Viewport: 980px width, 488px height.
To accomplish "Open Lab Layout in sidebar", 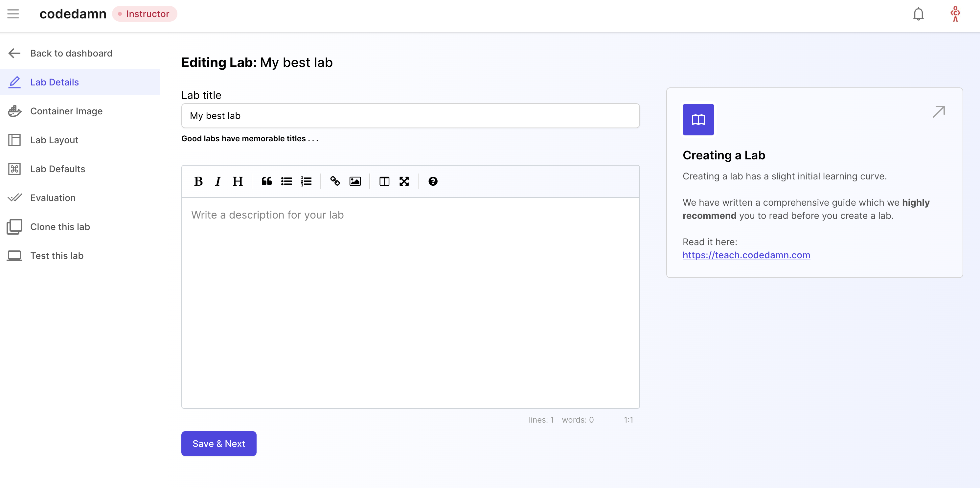I will click(54, 140).
